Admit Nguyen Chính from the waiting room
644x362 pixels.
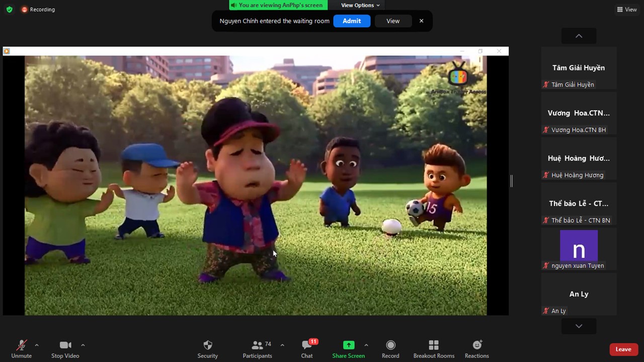pyautogui.click(x=352, y=21)
